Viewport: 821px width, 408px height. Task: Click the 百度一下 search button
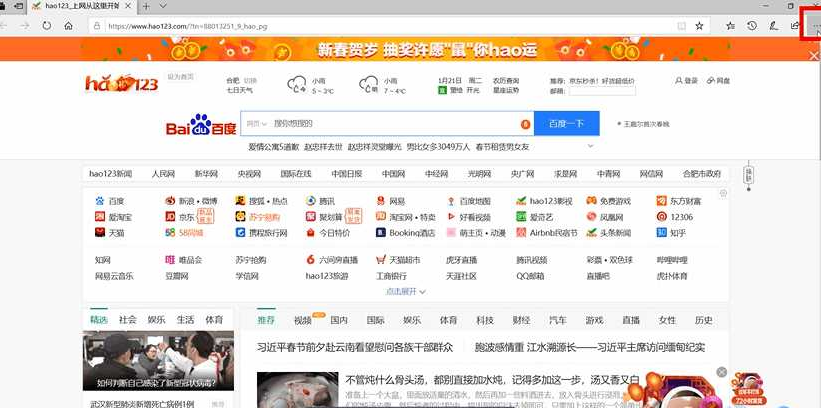tap(567, 124)
